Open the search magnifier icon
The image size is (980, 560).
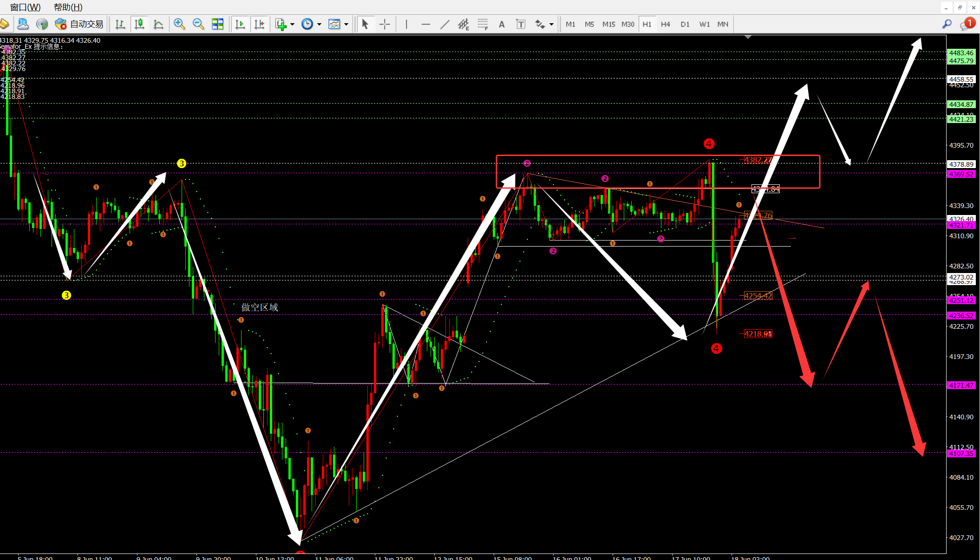tap(947, 24)
